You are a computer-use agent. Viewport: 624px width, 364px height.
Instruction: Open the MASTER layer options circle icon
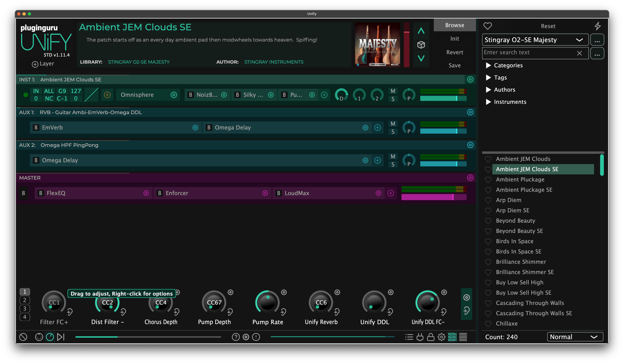470,178
